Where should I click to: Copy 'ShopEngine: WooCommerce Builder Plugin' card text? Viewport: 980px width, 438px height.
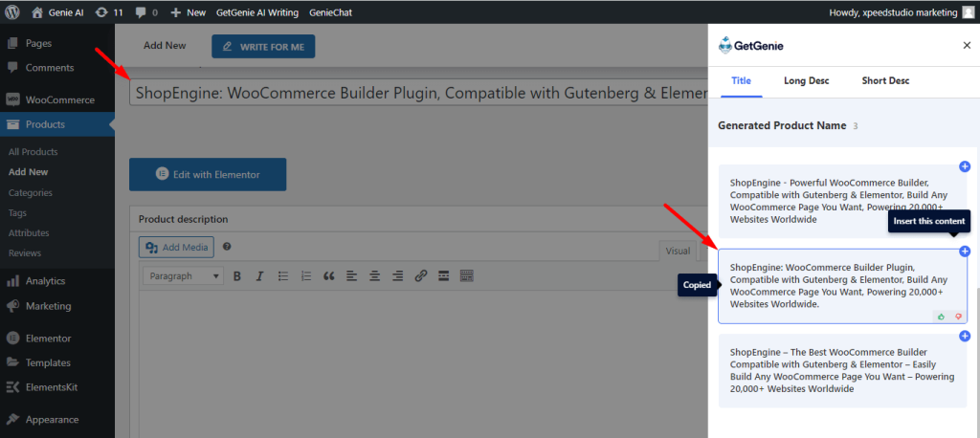pyautogui.click(x=842, y=286)
